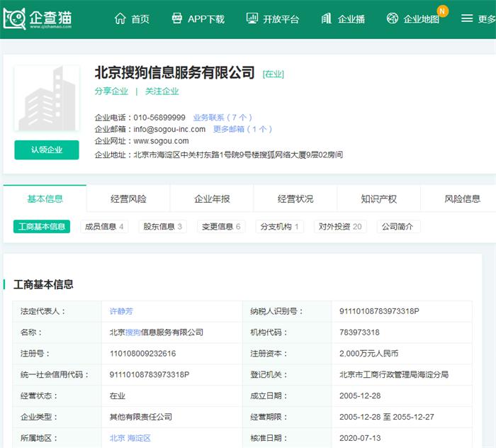Click the 北京 海淀区 region link
The height and width of the screenshot is (448, 496).
click(130, 438)
